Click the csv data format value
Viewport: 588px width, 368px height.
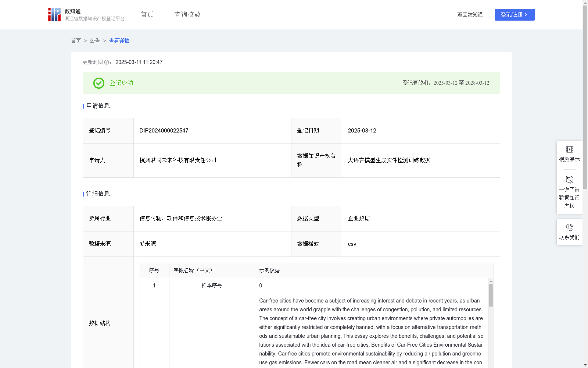coord(352,244)
